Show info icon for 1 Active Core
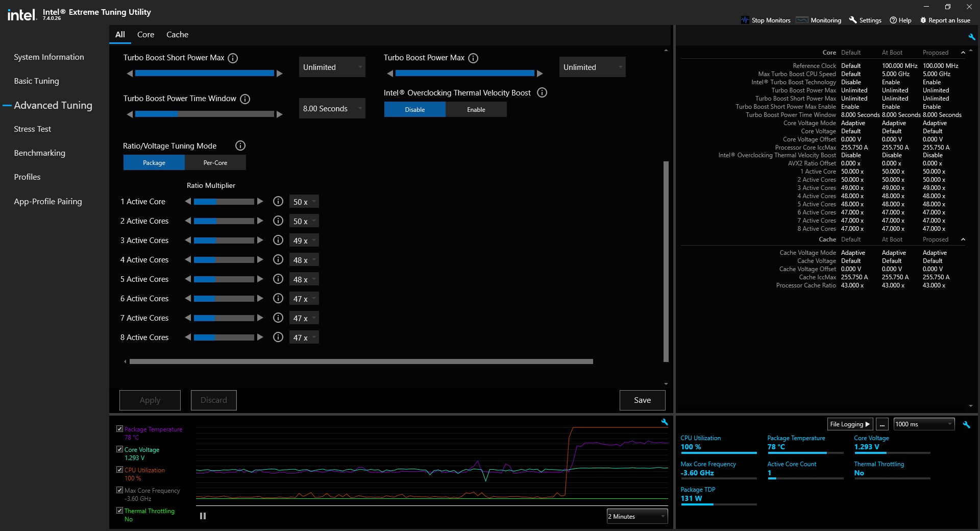The height and width of the screenshot is (531, 980). point(278,201)
